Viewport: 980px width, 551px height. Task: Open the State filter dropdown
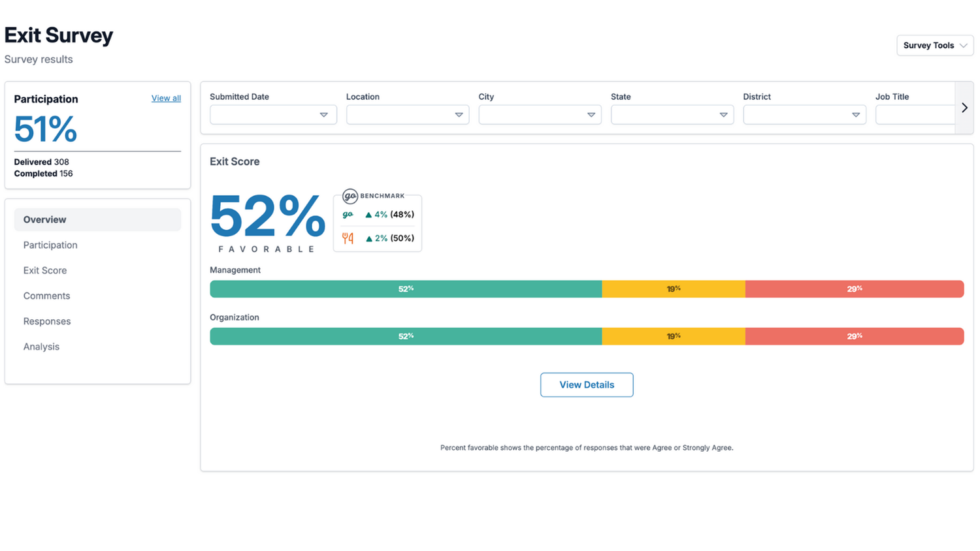[672, 115]
